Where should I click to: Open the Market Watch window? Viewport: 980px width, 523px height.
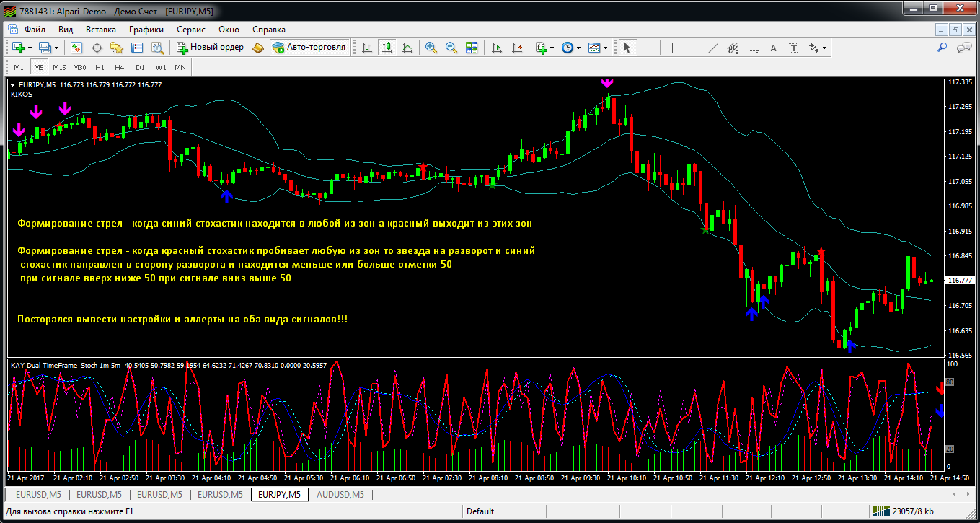click(76, 48)
